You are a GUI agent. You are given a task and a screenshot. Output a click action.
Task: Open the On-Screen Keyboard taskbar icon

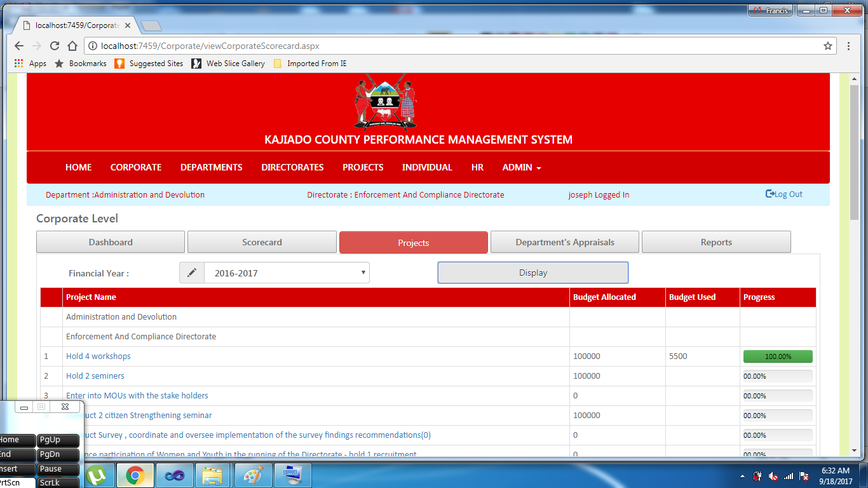293,475
